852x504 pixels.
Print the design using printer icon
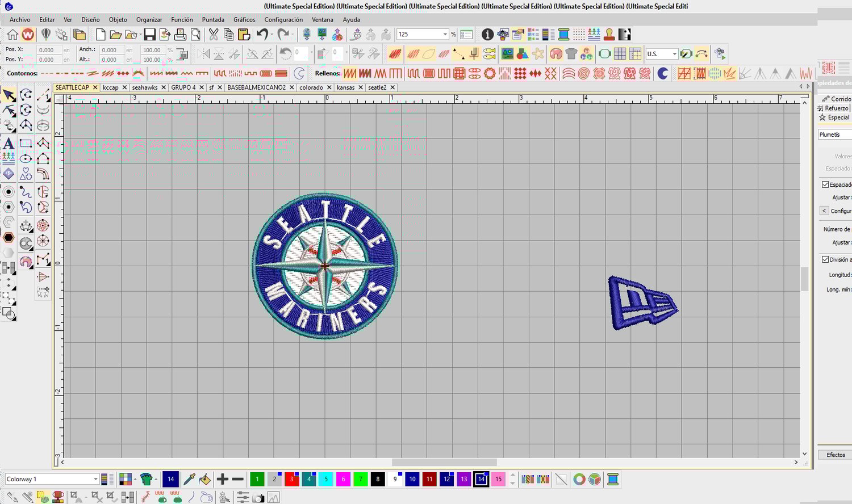[180, 35]
